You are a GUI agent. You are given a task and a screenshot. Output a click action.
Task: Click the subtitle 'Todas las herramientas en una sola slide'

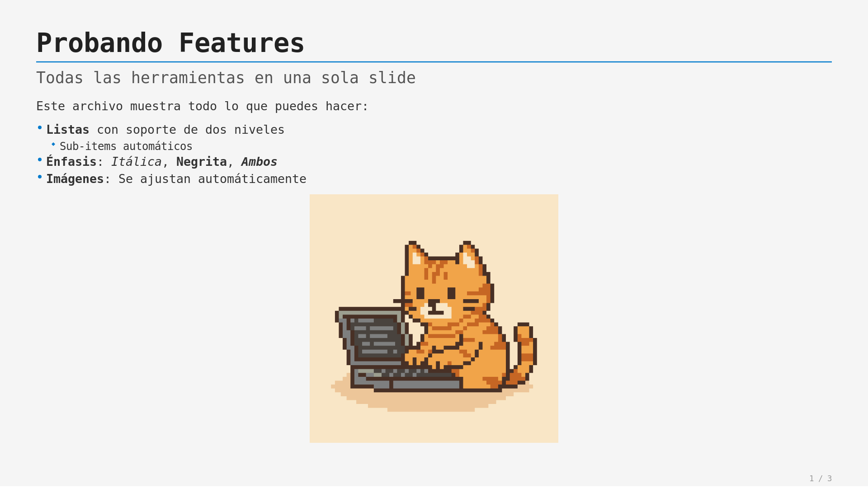click(x=226, y=78)
